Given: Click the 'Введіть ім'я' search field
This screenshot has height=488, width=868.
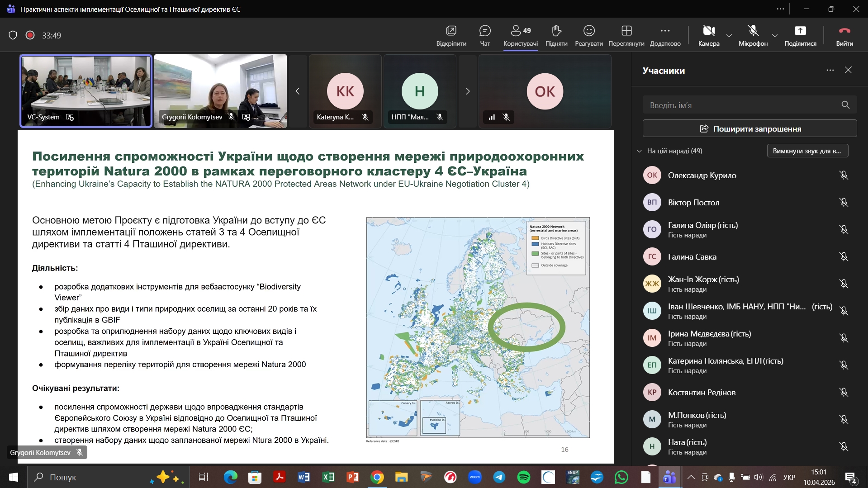Looking at the screenshot, I should click(742, 105).
